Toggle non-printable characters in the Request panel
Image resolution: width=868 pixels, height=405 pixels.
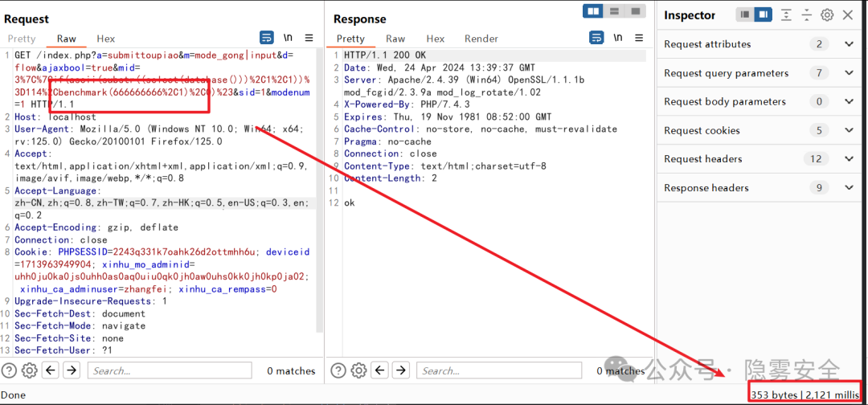(x=289, y=38)
